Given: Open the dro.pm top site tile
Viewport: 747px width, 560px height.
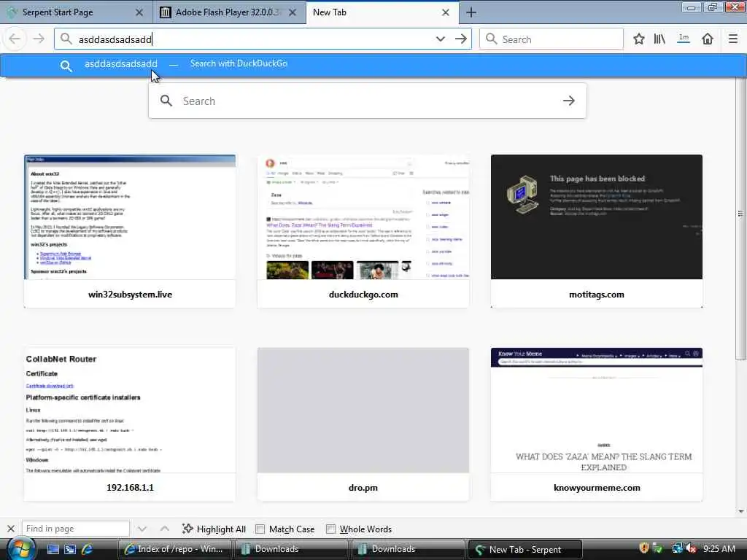Looking at the screenshot, I should pos(363,424).
